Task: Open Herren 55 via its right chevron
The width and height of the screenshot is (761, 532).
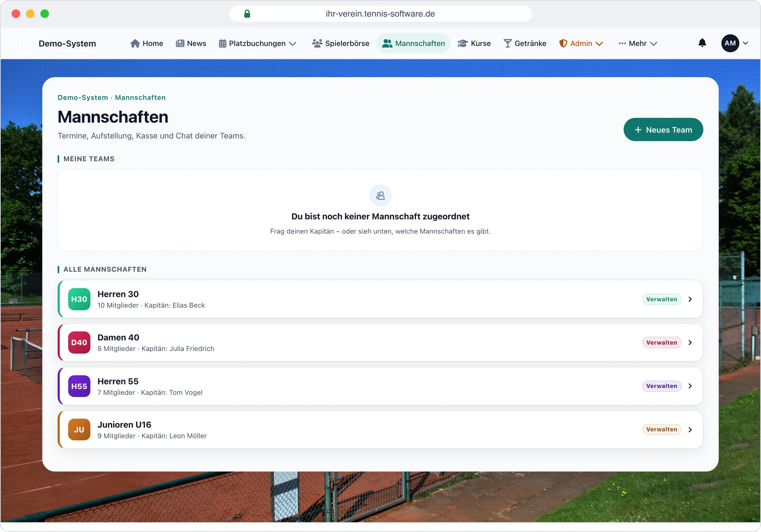Action: [x=690, y=386]
